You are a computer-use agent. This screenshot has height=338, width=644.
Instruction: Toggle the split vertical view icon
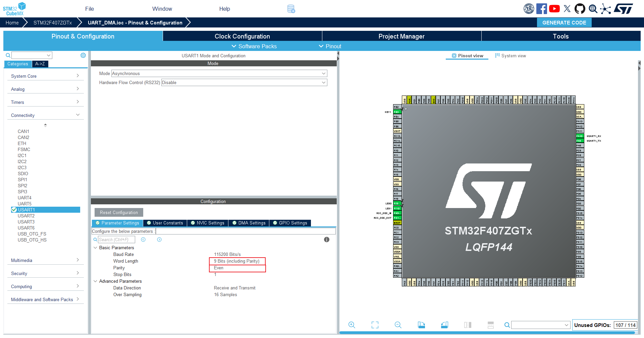tap(468, 325)
